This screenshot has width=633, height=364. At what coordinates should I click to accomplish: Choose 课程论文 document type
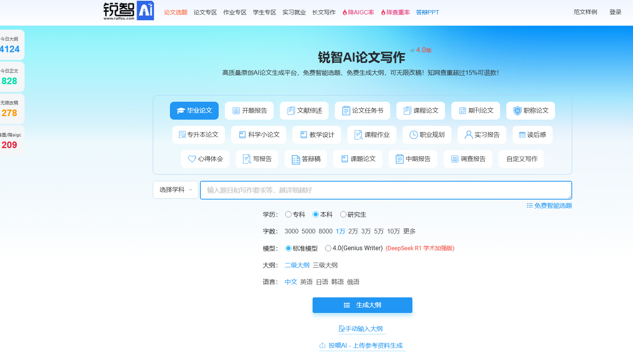click(421, 111)
